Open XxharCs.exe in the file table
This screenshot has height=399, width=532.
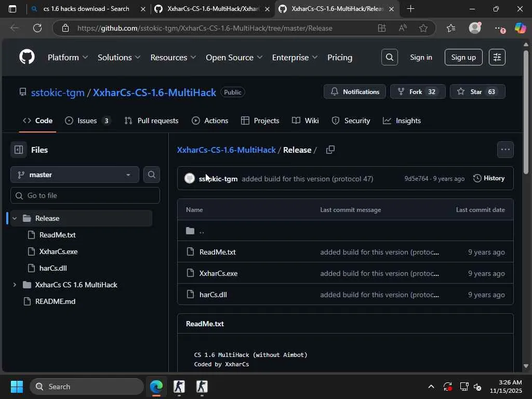tap(219, 273)
